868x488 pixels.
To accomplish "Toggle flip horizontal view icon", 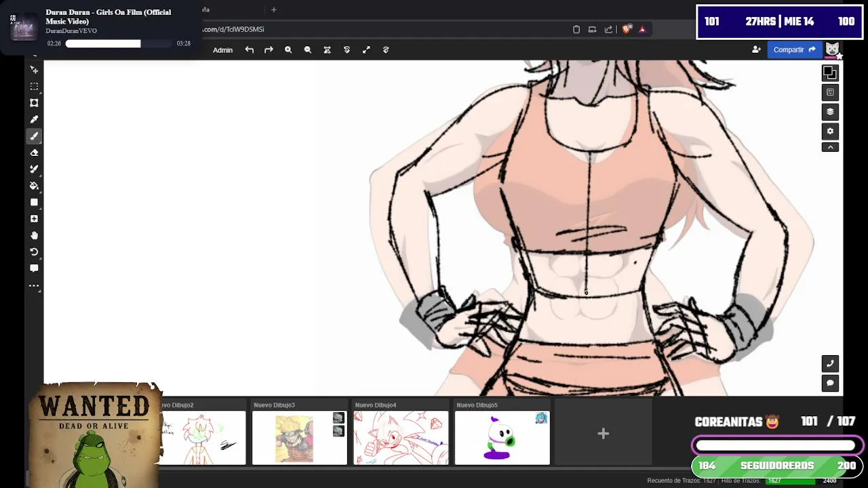I will coord(328,49).
